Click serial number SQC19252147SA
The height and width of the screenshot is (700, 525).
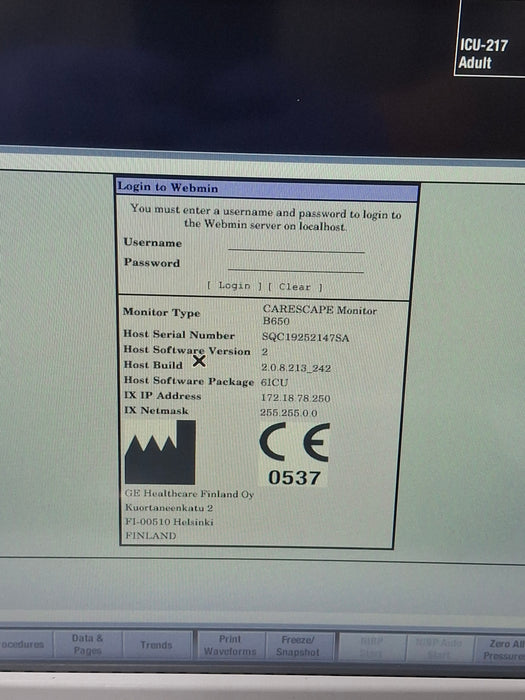305,337
